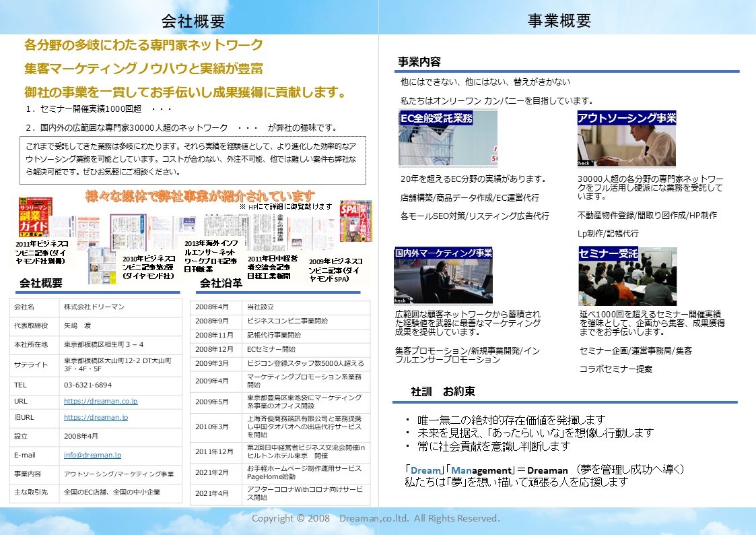
Task: Click the ビジネスコンビニ事業開始 history entry
Action: point(287,321)
